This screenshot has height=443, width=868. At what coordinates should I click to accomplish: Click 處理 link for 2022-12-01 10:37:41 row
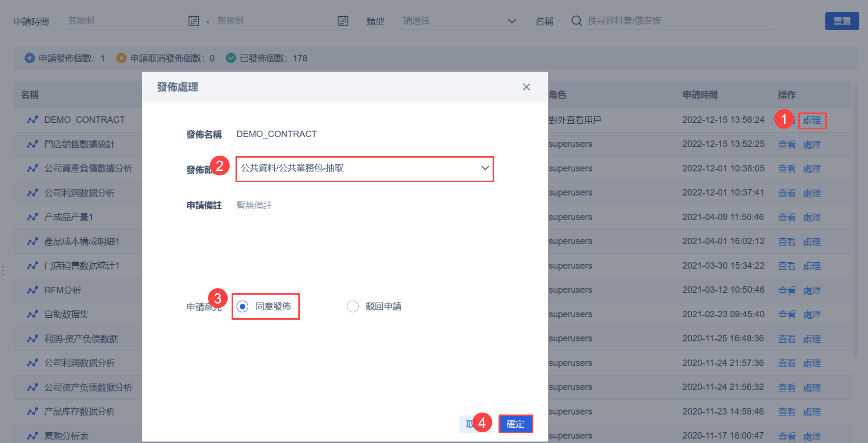(x=812, y=193)
